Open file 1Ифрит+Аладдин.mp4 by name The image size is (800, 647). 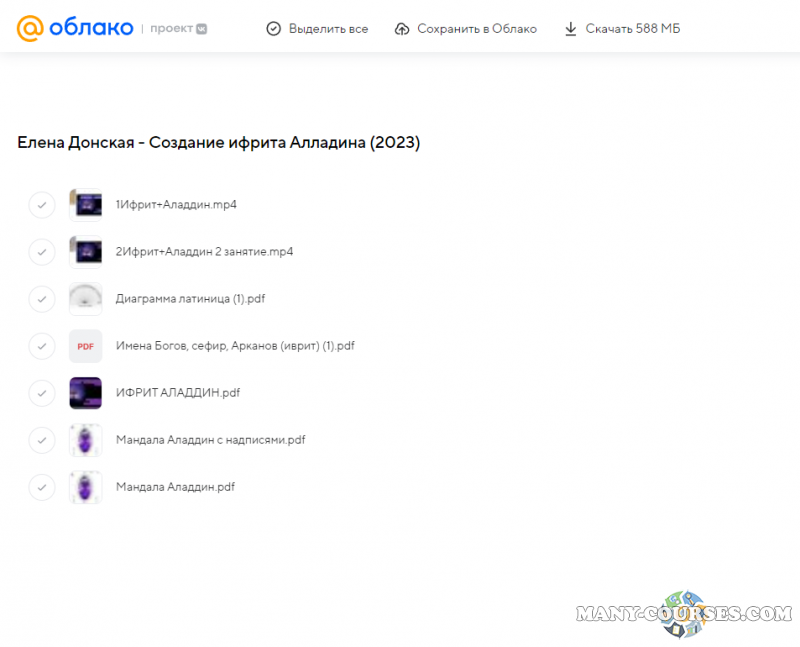(x=176, y=205)
